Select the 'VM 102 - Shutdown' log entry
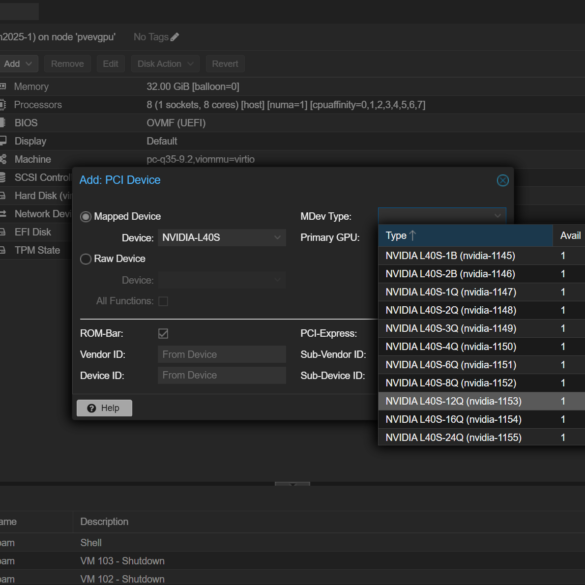The image size is (585, 585). [x=122, y=579]
